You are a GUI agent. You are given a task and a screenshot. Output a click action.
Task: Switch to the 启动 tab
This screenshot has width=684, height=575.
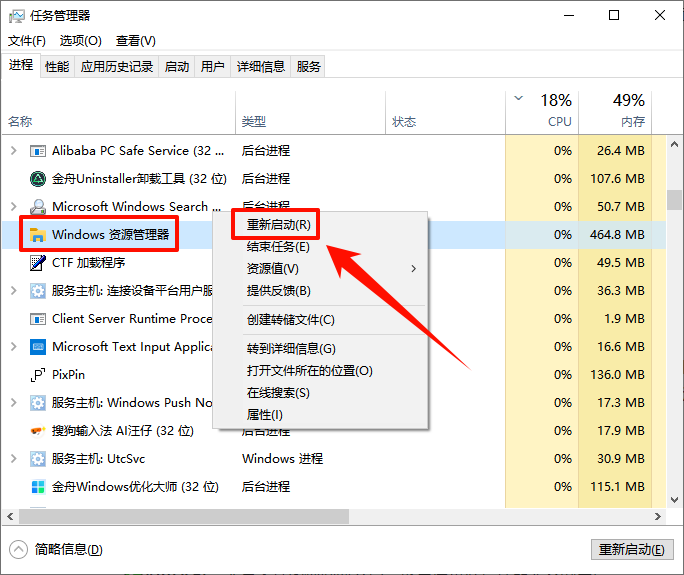[177, 67]
